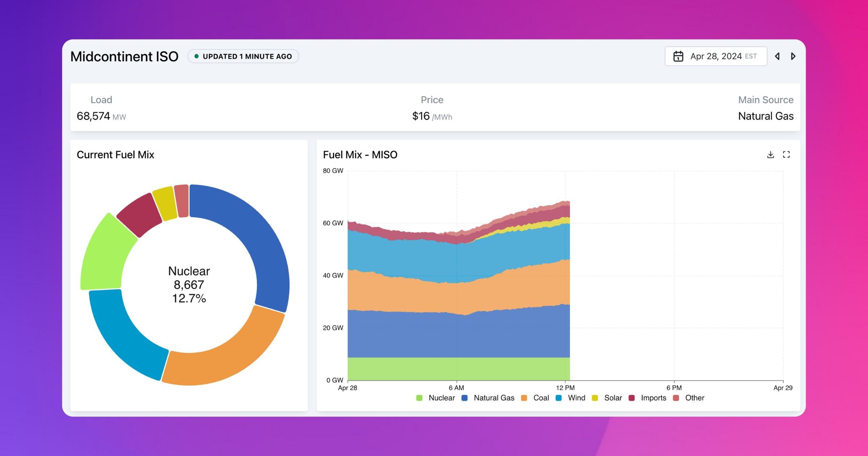Click the previous day arrow
This screenshot has height=456, width=868.
[777, 56]
